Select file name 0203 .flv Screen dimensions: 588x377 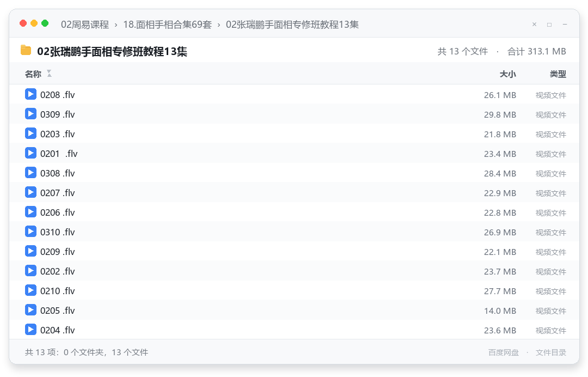click(x=57, y=134)
